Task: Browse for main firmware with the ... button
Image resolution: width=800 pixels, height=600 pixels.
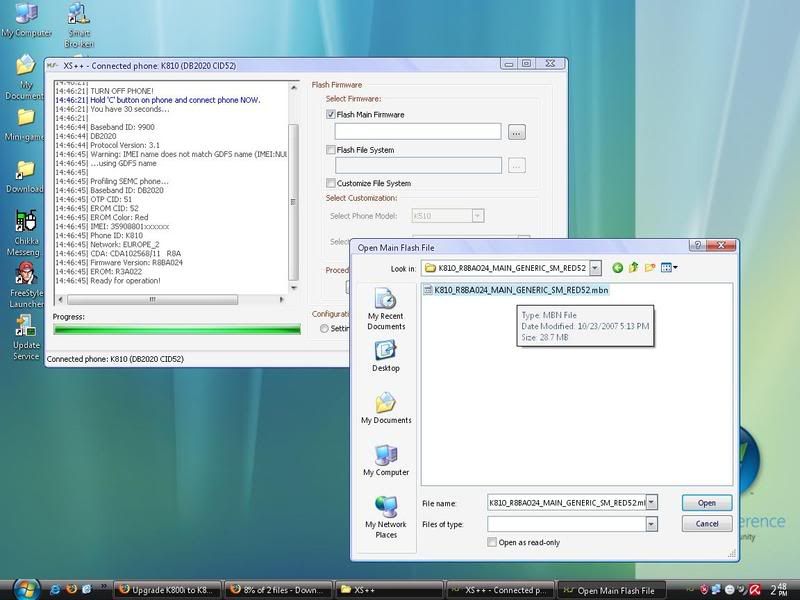Action: click(x=516, y=132)
